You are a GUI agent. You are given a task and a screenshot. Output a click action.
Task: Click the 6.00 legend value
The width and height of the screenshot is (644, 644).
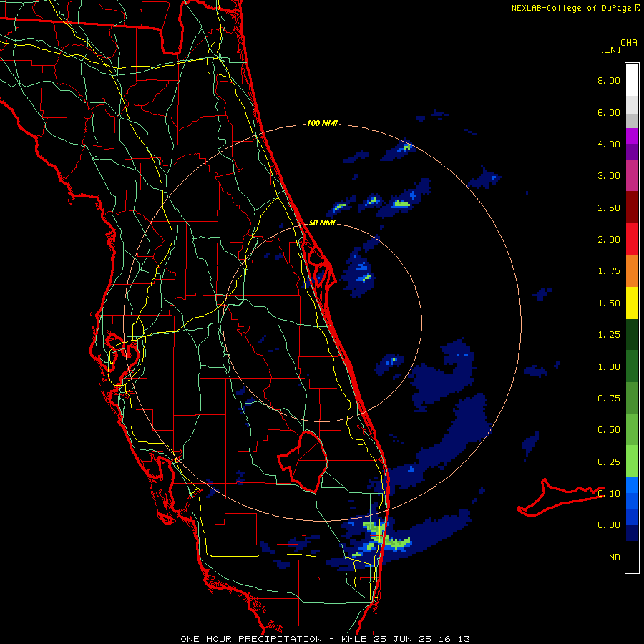click(x=609, y=112)
